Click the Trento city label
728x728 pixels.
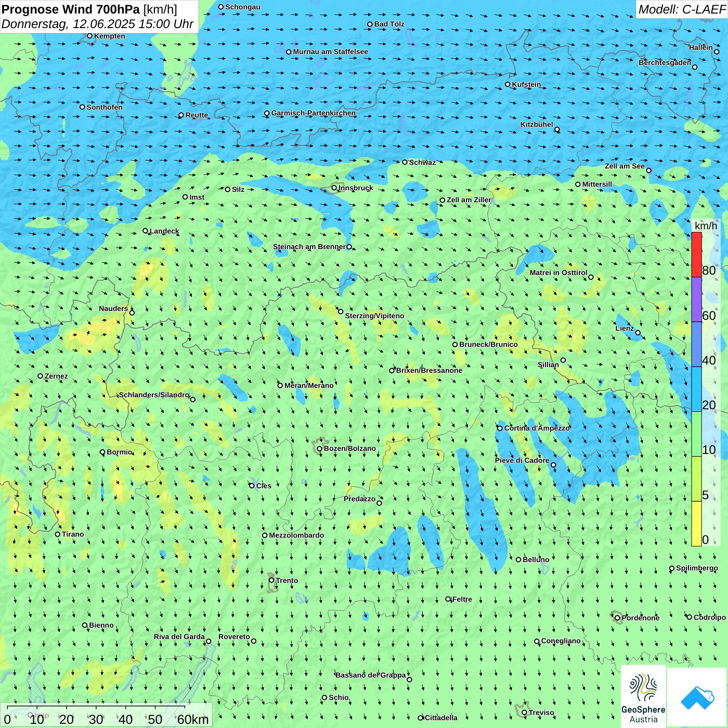[x=287, y=580]
